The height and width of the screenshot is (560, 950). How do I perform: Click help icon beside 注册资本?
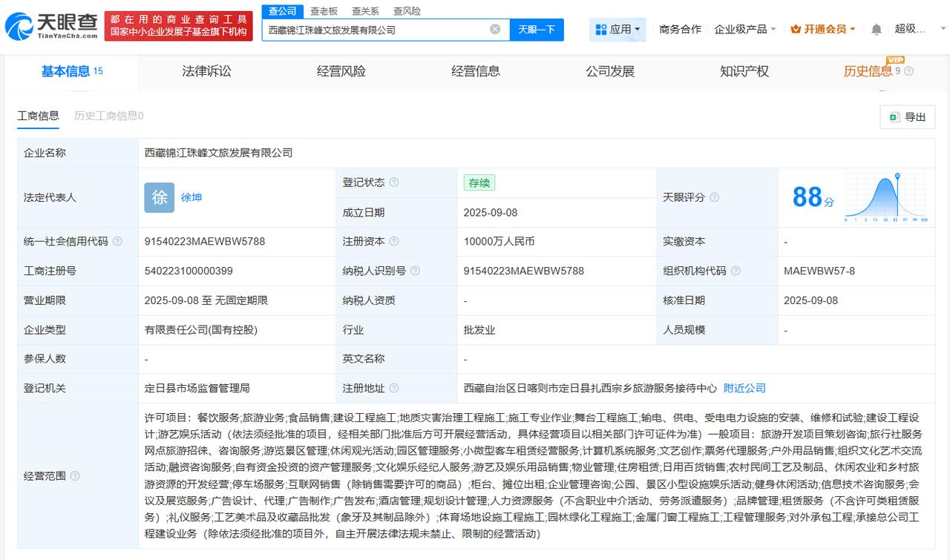point(394,242)
